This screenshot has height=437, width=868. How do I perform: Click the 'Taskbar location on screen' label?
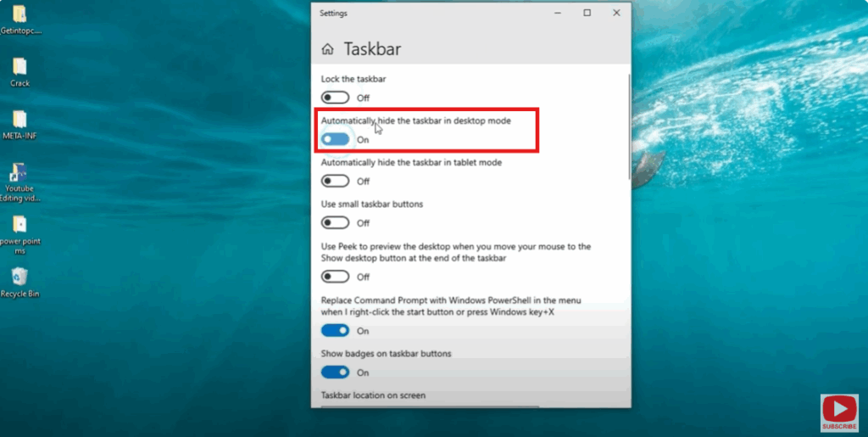coord(374,395)
